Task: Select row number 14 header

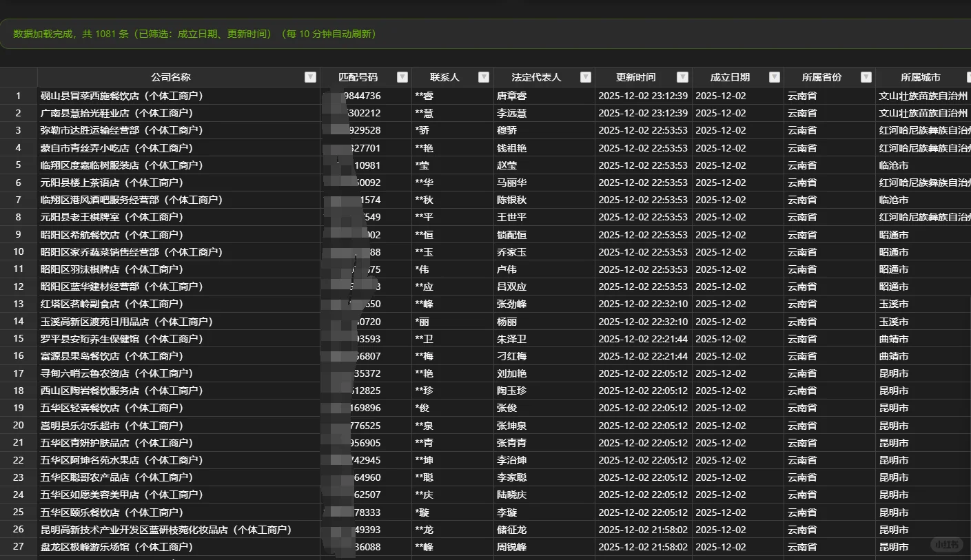Action: click(19, 322)
